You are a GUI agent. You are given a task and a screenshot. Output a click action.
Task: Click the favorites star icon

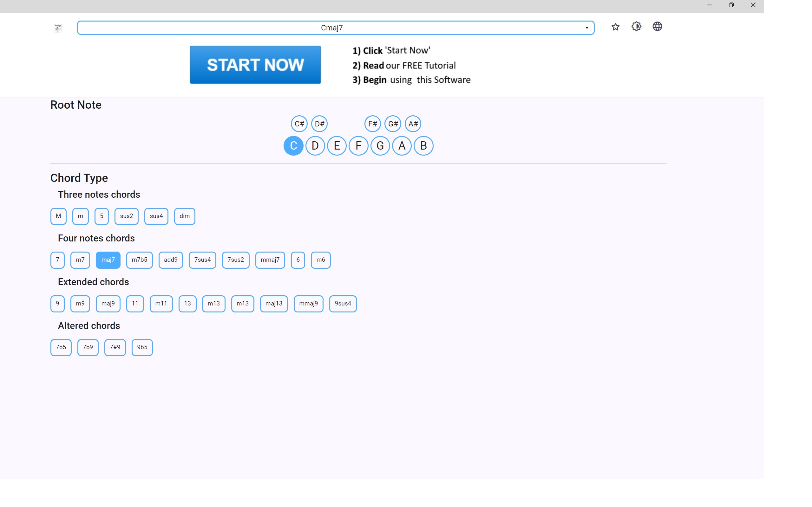(615, 27)
